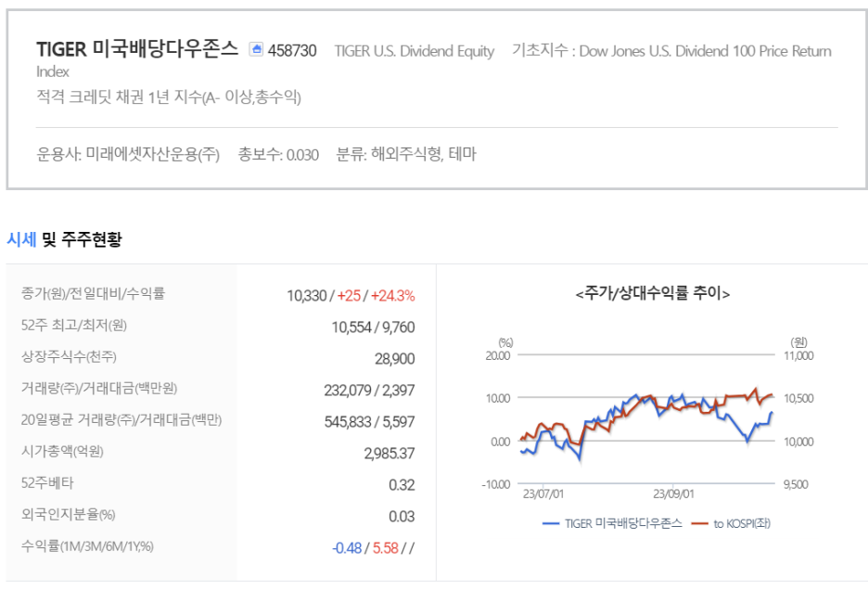Select the value 545,833 / 5,597
Viewport: 868px width, 590px height.
369,422
